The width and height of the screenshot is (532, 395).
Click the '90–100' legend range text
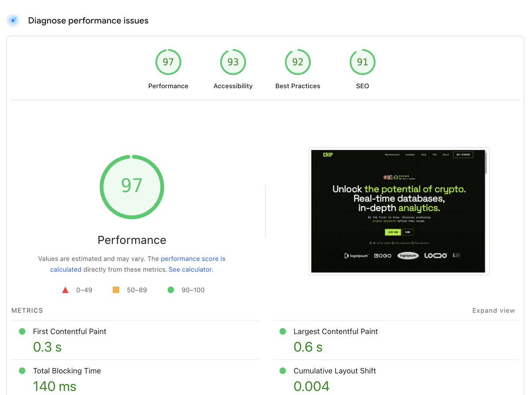[x=193, y=290]
